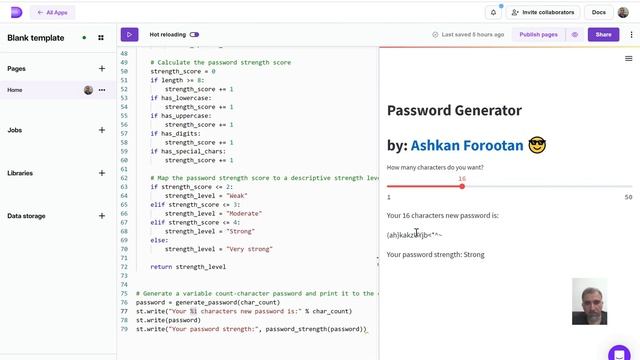Run the code with play button

pos(129,35)
